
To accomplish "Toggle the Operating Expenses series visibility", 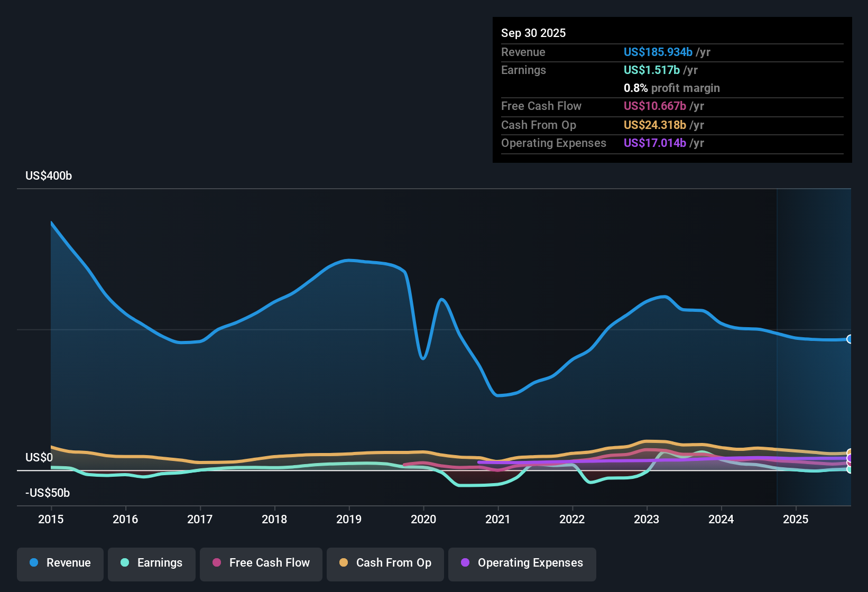I will tap(522, 563).
